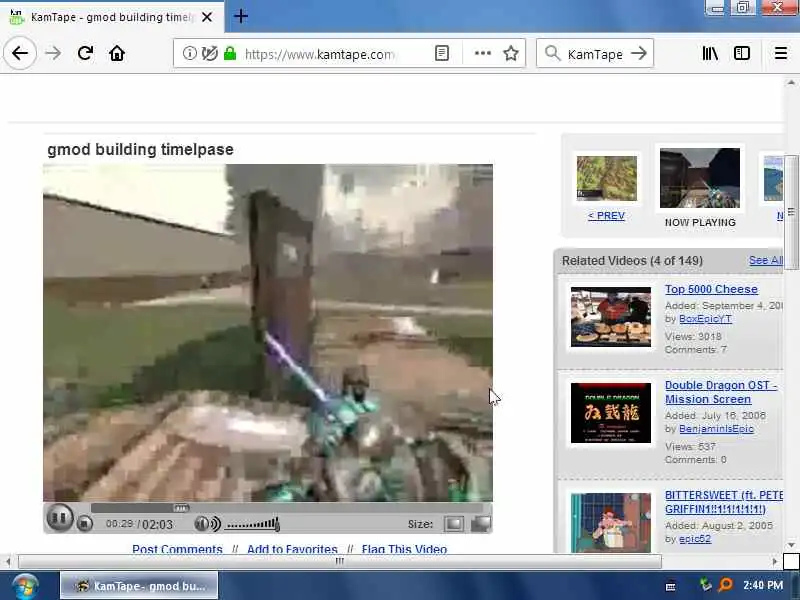Visit epic52's profile link
This screenshot has width=800, height=600.
695,539
